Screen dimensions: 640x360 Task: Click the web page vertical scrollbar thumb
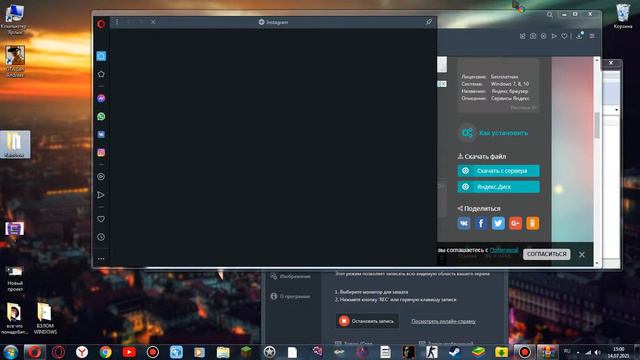(597, 125)
